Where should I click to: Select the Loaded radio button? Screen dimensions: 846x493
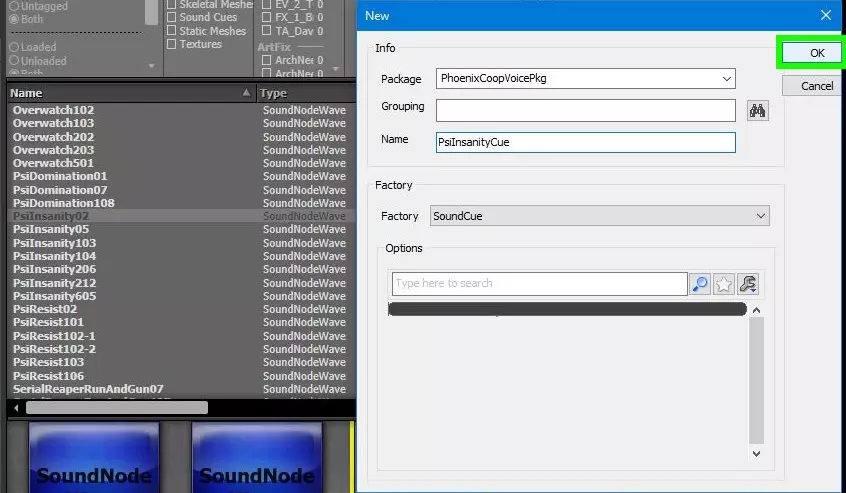pos(14,47)
